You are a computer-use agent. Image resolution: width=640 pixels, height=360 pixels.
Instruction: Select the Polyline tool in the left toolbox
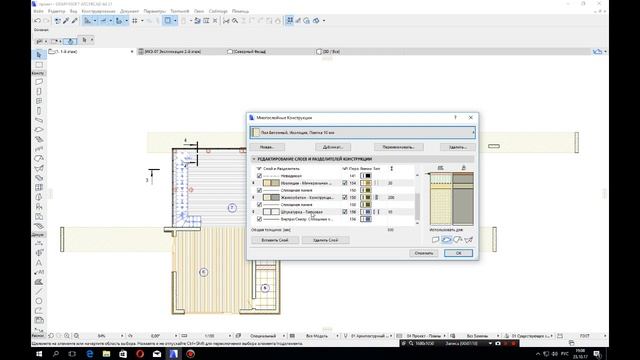[x=39, y=311]
